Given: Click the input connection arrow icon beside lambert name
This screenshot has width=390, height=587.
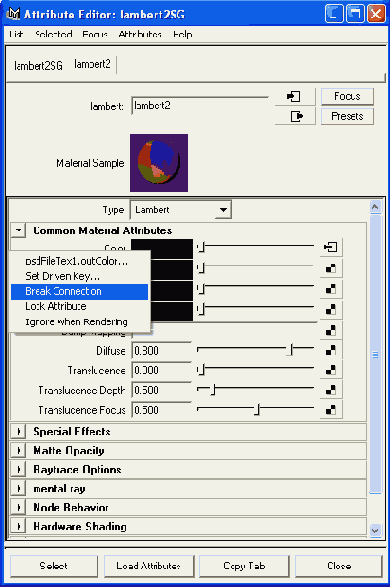Looking at the screenshot, I should tap(295, 97).
